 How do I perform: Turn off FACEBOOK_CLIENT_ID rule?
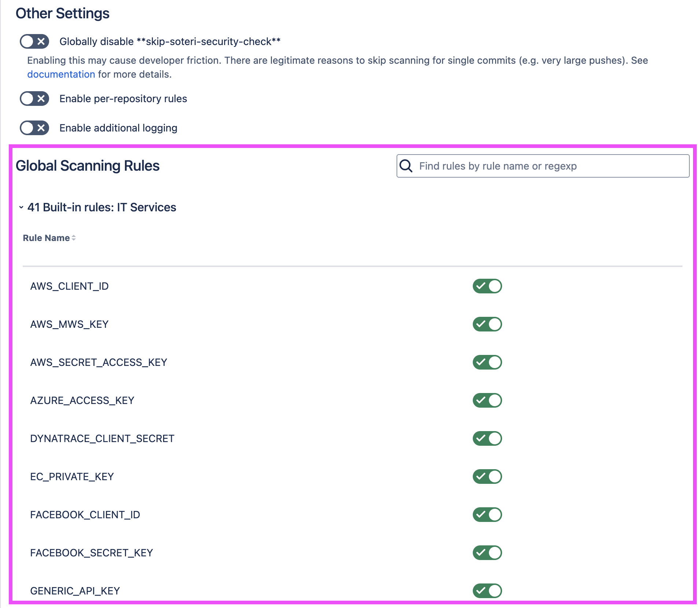pyautogui.click(x=487, y=515)
